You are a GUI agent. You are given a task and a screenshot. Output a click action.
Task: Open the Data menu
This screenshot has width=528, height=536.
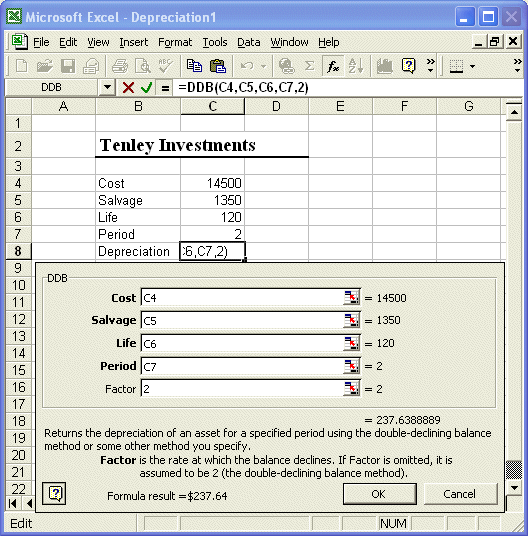(x=249, y=42)
